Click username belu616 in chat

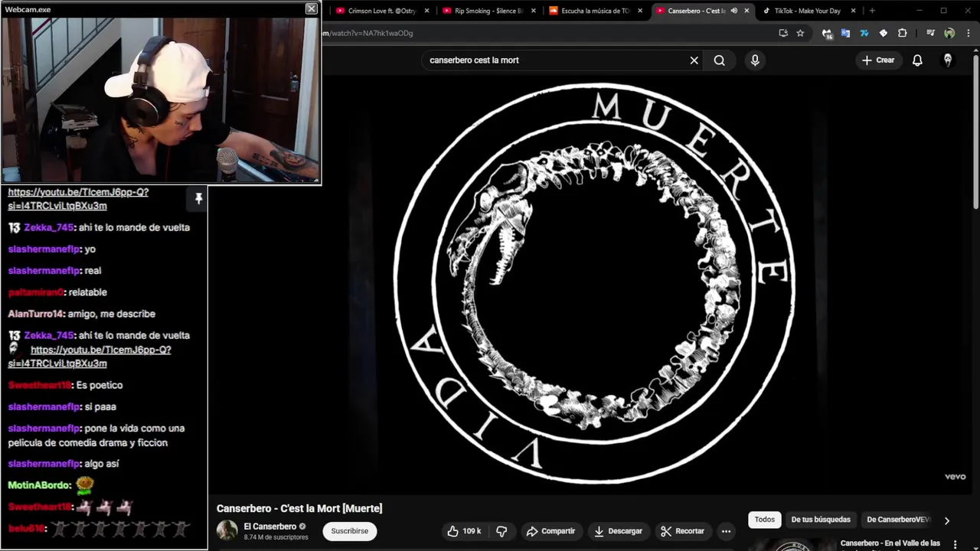coord(27,529)
